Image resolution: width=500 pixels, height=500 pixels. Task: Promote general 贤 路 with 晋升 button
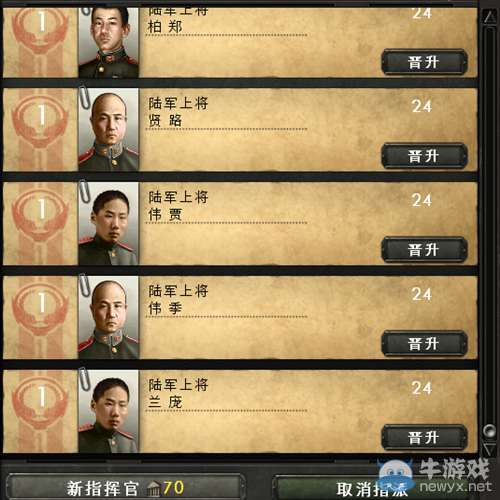(x=424, y=156)
